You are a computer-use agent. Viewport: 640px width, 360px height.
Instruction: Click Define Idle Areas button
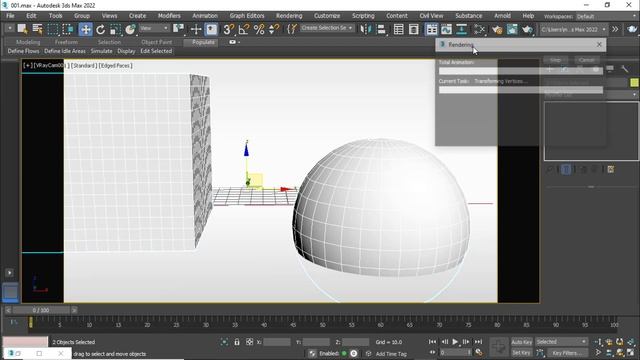click(65, 51)
